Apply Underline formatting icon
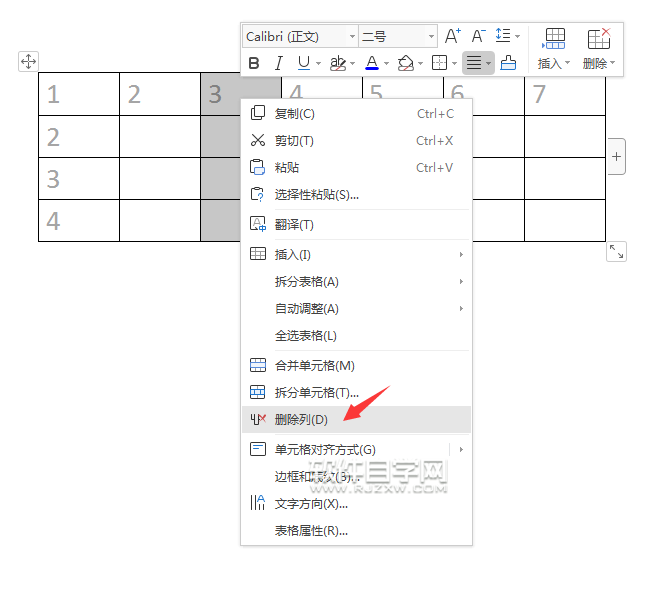The image size is (645, 590). [x=304, y=63]
